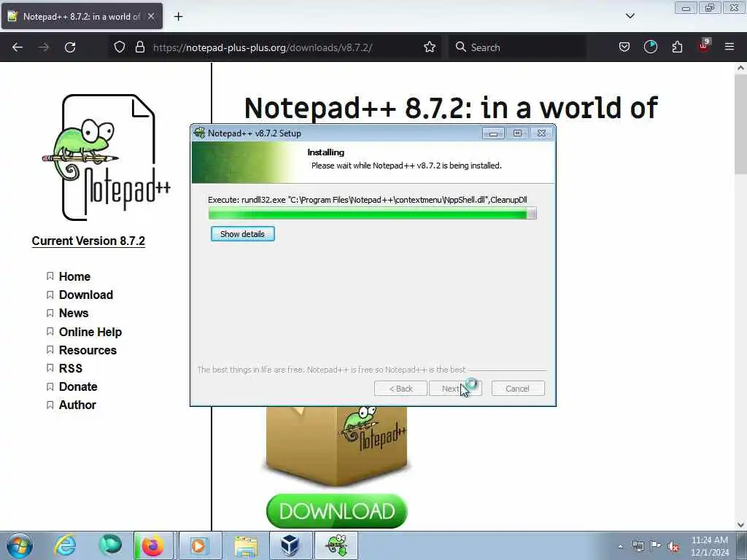This screenshot has width=747, height=560.
Task: Click the network tray icon
Action: point(638,546)
